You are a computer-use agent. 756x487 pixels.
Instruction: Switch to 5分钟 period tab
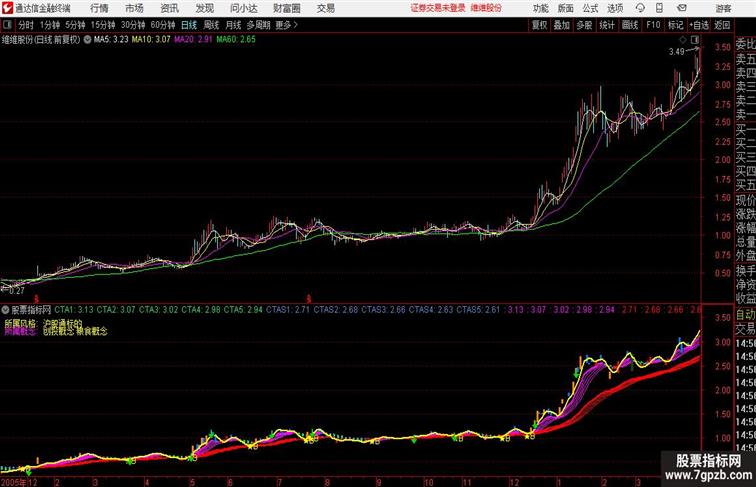tap(75, 25)
